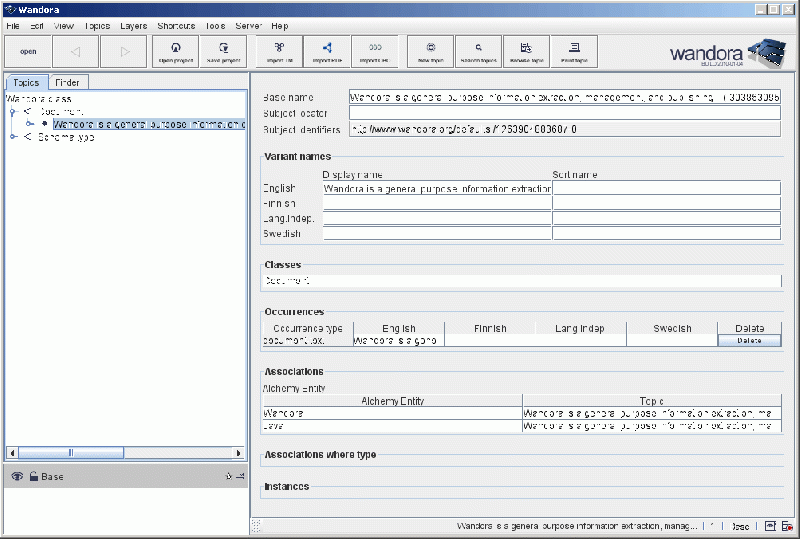Click the Base layer name in the layers panel
Screen dimensions: 800x539
[52, 476]
